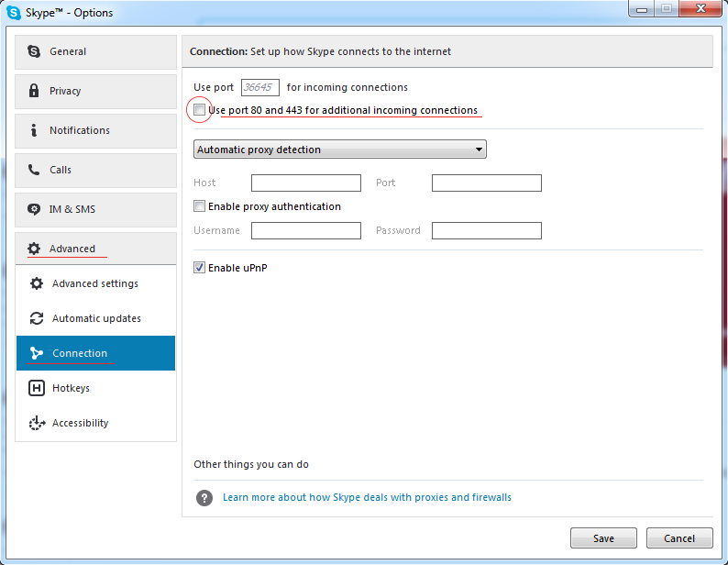
Task: Open the Accessibility sub-item
Action: tap(95, 423)
